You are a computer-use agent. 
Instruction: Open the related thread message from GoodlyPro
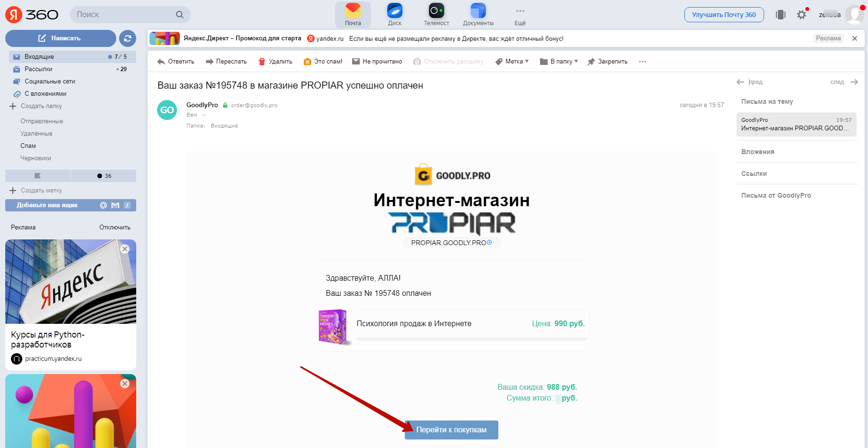(796, 124)
